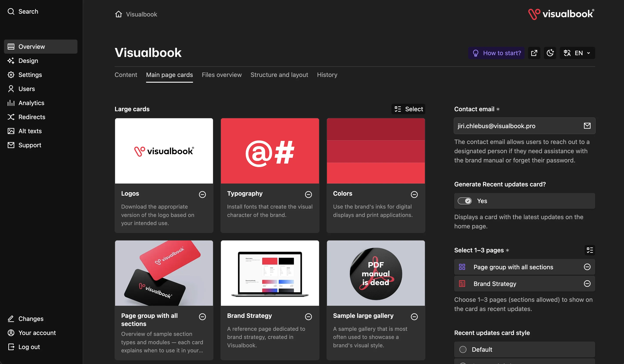Open Settings from the sidebar

[x=24, y=75]
